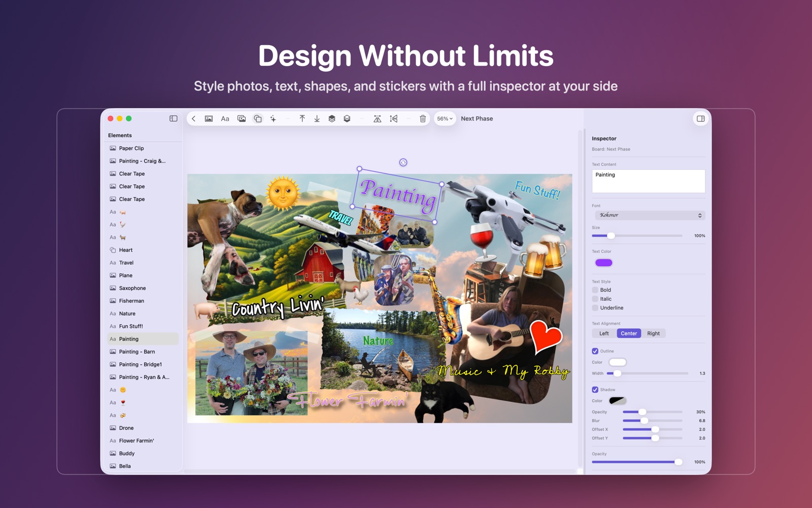Click the Outline Width slider handle

(x=617, y=373)
